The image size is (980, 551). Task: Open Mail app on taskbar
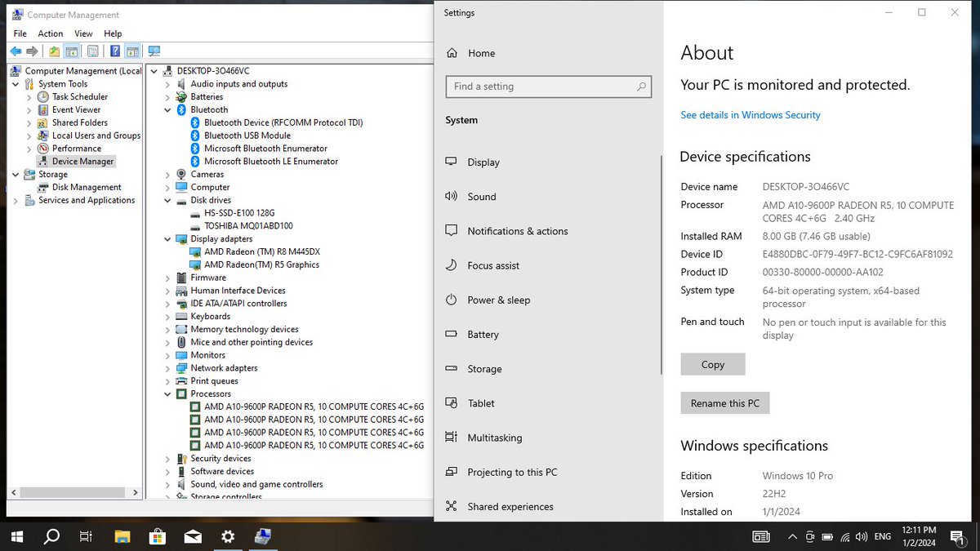[x=193, y=536]
